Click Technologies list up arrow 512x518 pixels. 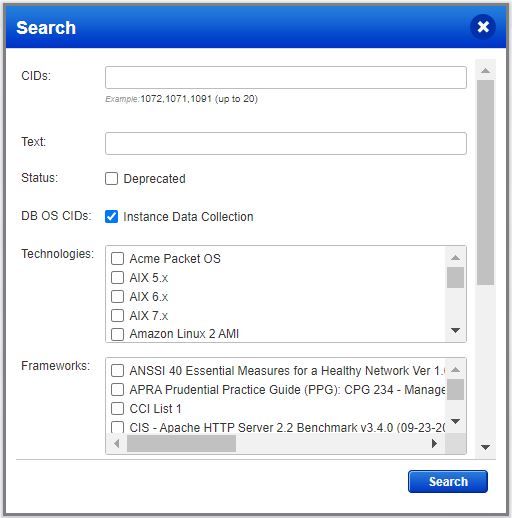pos(455,258)
